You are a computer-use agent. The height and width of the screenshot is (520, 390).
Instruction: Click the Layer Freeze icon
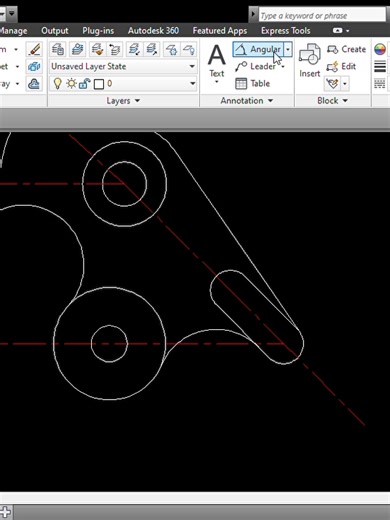click(x=171, y=49)
